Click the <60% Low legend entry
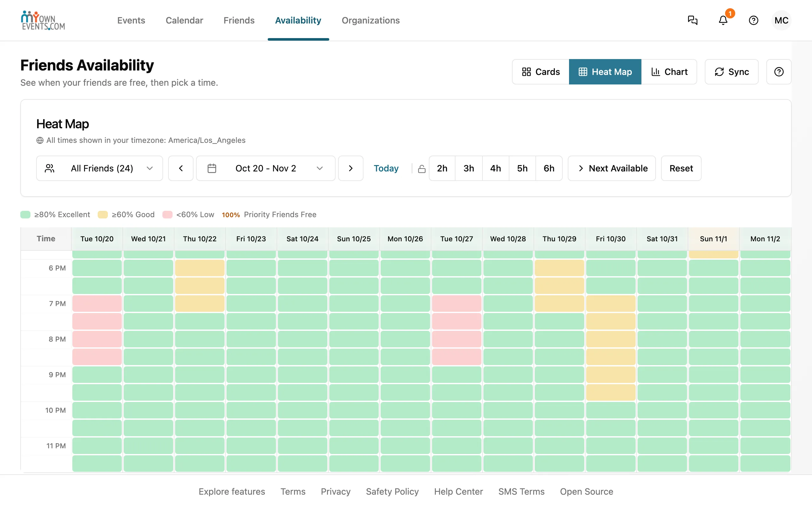Image resolution: width=812 pixels, height=508 pixels. 188,215
